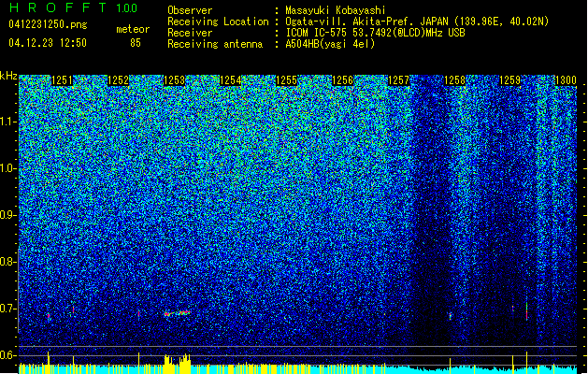Click the "Observer" field label
Image resolution: width=588 pixels, height=374 pixels.
click(190, 10)
